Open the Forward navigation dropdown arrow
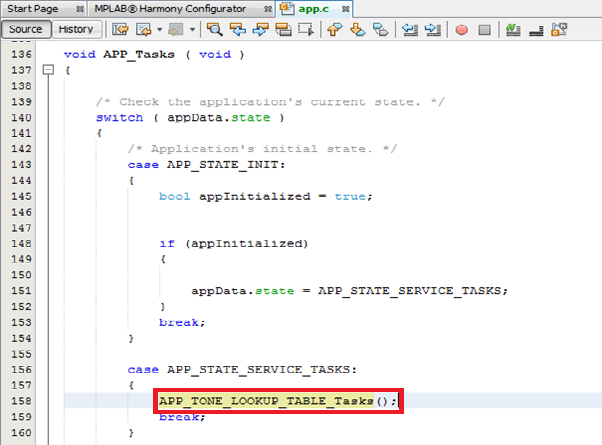The image size is (602, 445). 191,30
